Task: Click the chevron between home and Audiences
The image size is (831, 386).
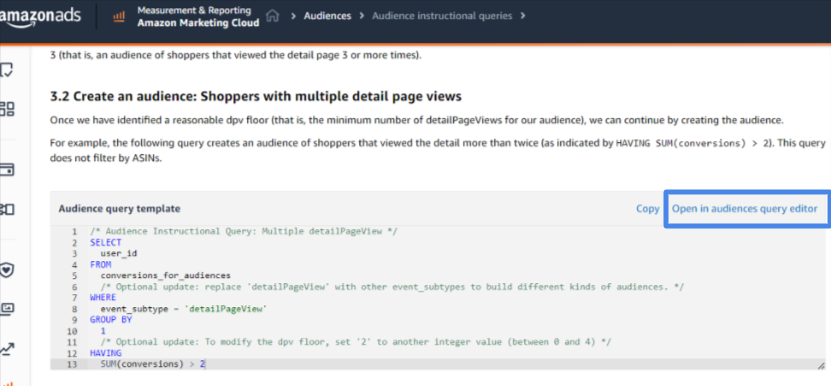Action: (293, 16)
